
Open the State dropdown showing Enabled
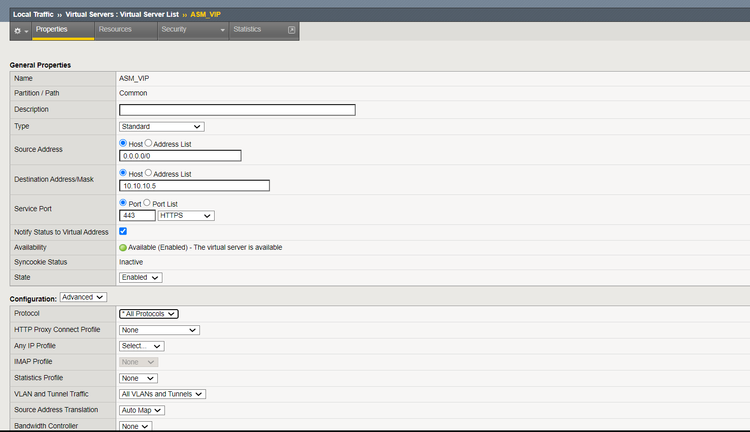(141, 277)
